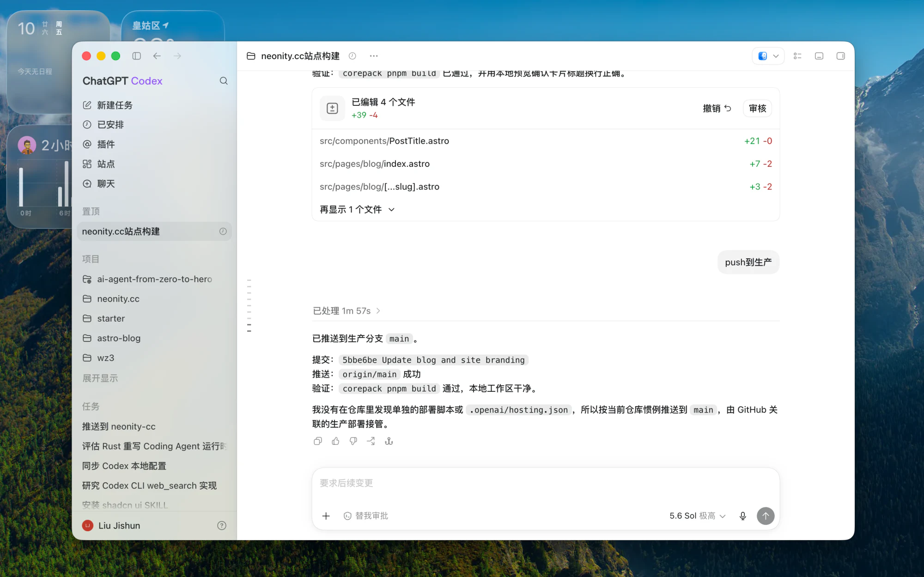Select 新建任务 in the sidebar

click(x=154, y=105)
